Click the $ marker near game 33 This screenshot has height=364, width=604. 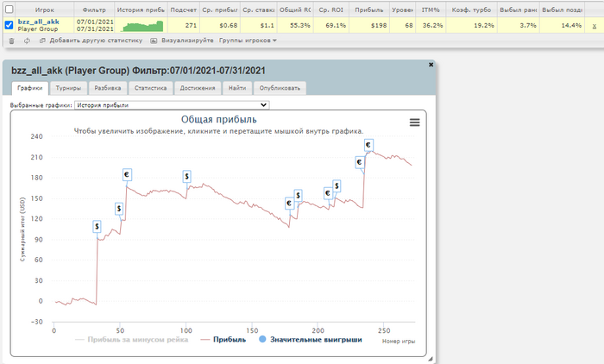point(97,227)
